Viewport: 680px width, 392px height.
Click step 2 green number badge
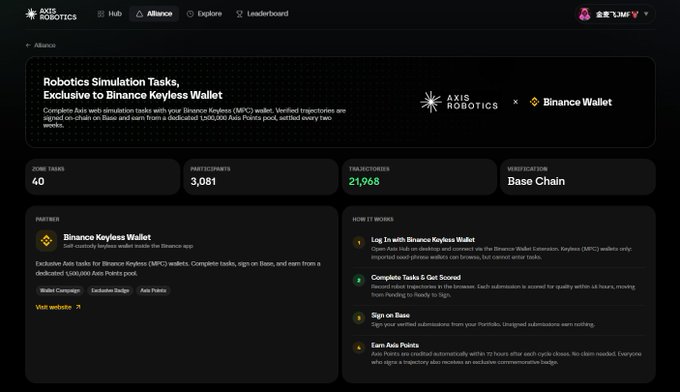tap(359, 280)
